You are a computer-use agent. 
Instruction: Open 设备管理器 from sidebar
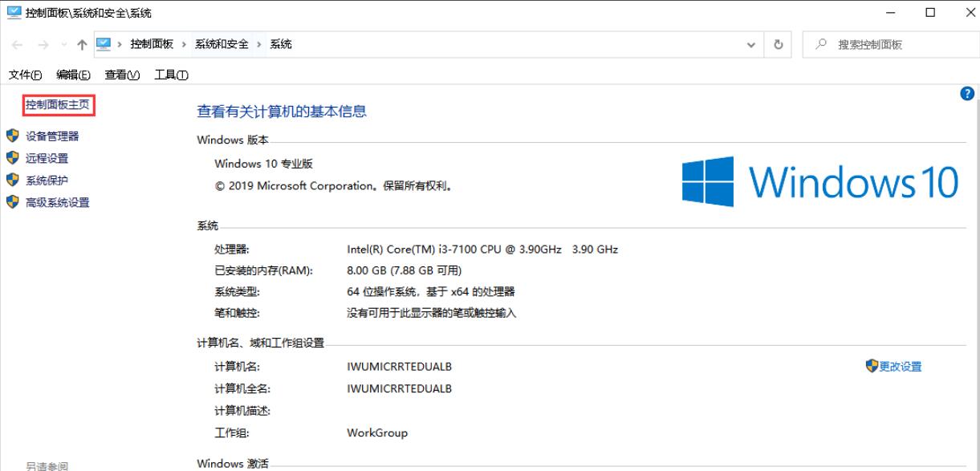52,136
